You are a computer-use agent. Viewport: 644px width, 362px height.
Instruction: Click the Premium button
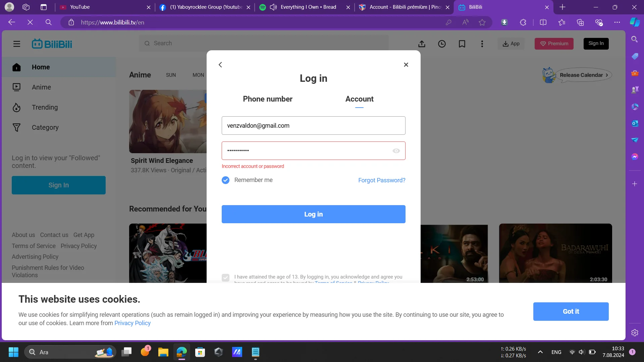click(554, 44)
